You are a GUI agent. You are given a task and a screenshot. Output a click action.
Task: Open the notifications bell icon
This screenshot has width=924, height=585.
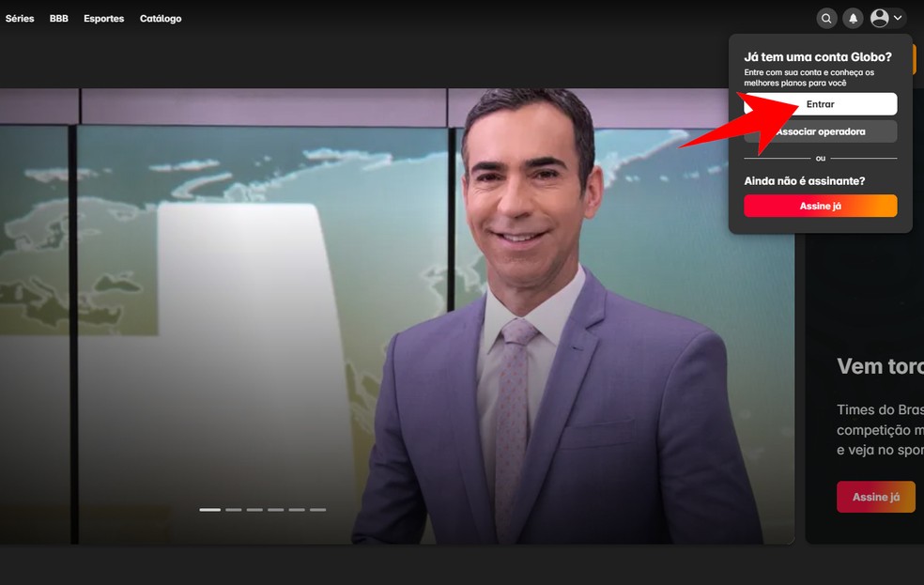coord(853,18)
